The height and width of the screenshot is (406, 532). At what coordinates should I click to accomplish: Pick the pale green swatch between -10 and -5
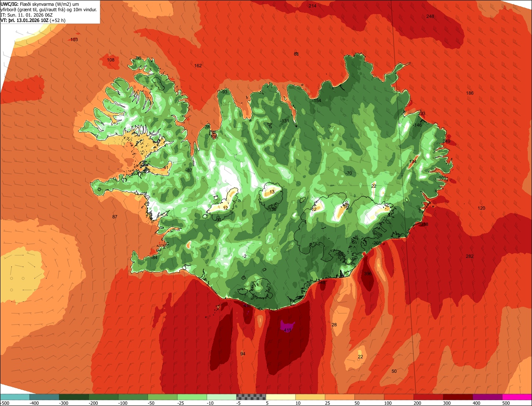[222, 397]
